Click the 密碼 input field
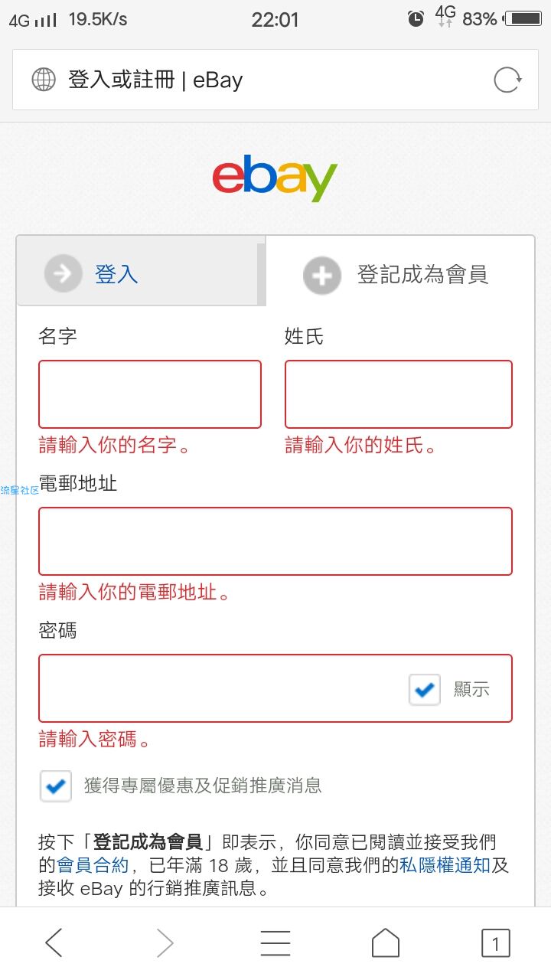The image size is (551, 980). [x=222, y=688]
